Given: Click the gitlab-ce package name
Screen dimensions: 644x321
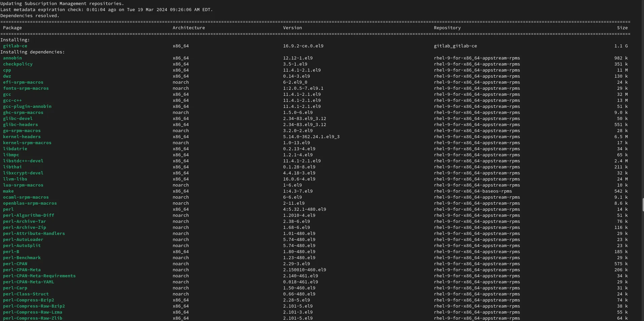Looking at the screenshot, I should click(15, 46).
